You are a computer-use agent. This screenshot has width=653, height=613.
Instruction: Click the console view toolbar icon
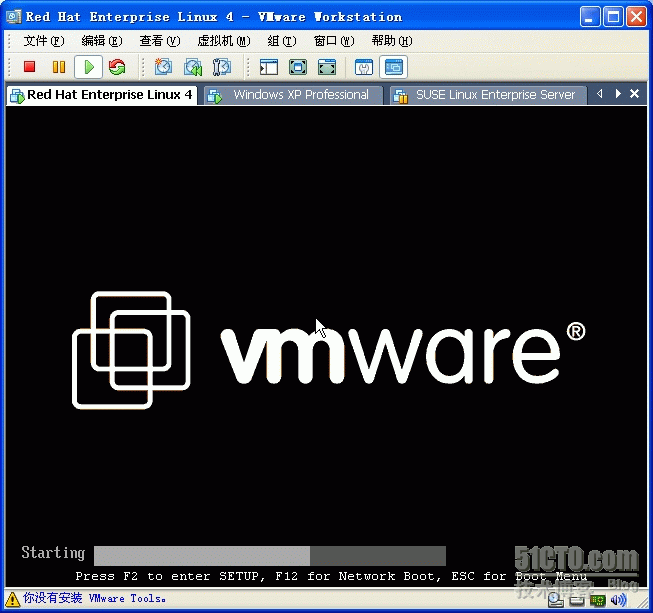pos(393,67)
